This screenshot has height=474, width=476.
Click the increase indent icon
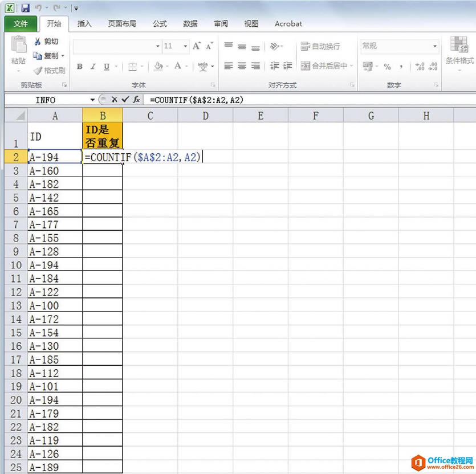point(287,66)
